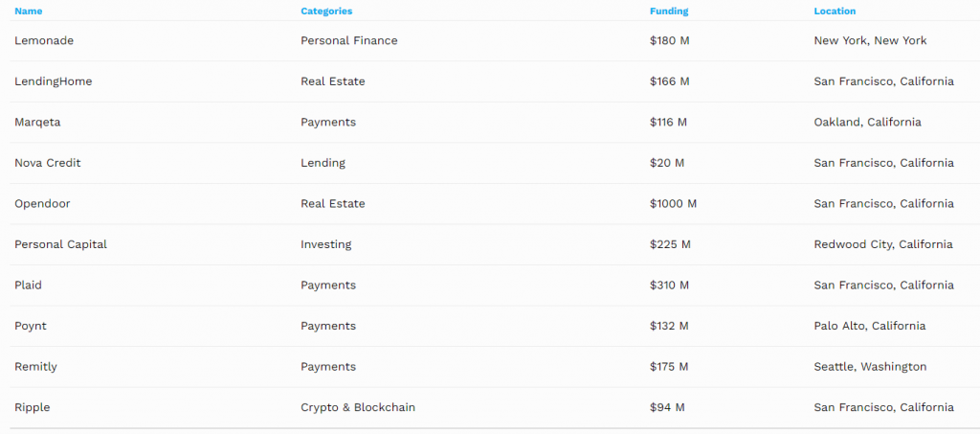
Task: Click the Crypto & Blockchain category cell
Action: [x=358, y=407]
